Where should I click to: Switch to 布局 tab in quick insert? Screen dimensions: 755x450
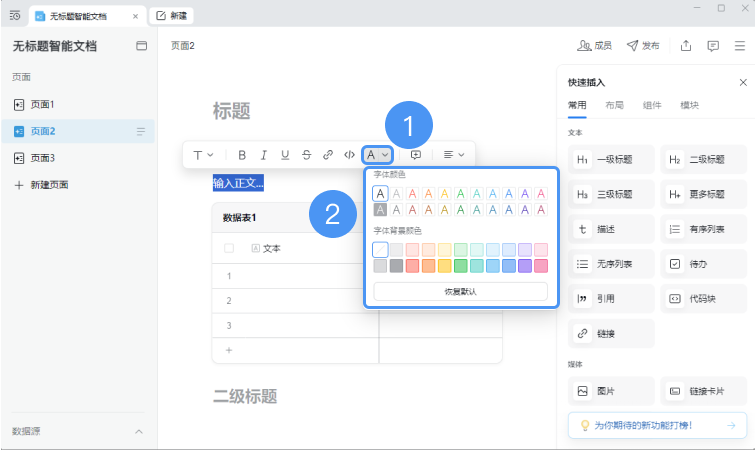click(614, 105)
